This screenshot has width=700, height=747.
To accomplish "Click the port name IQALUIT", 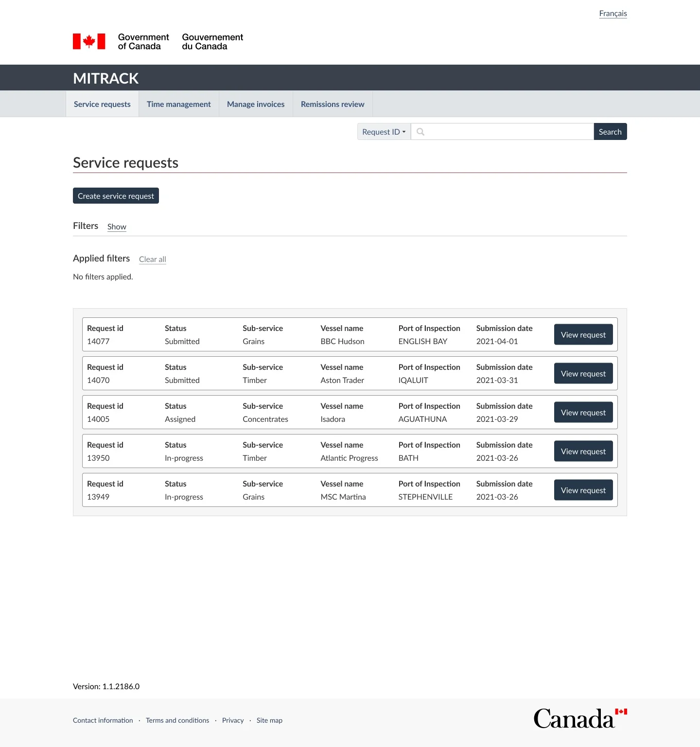I will (413, 380).
